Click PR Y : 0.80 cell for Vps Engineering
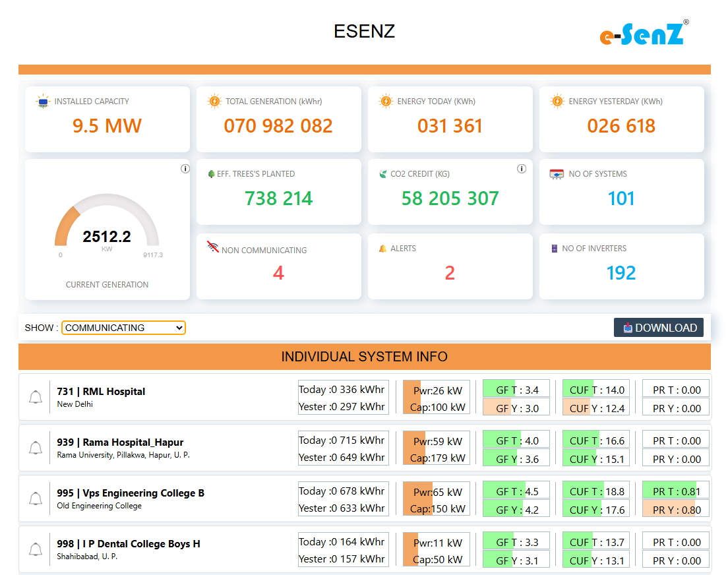This screenshot has width=728, height=575. coord(676,510)
